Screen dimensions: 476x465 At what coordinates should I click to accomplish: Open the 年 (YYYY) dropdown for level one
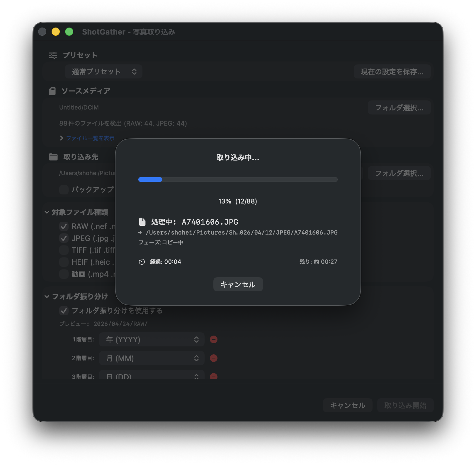152,339
